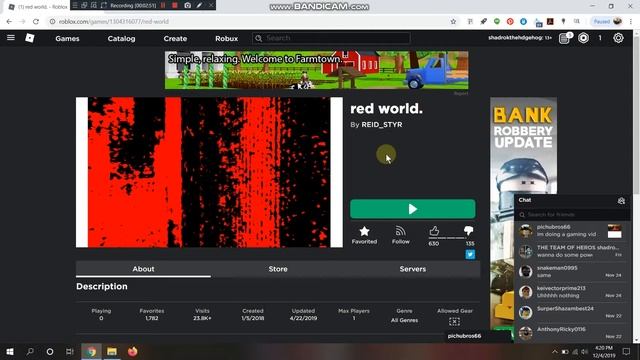Viewport: 640px width, 360px height.
Task: Toggle Follow for the red world game
Action: (x=400, y=235)
